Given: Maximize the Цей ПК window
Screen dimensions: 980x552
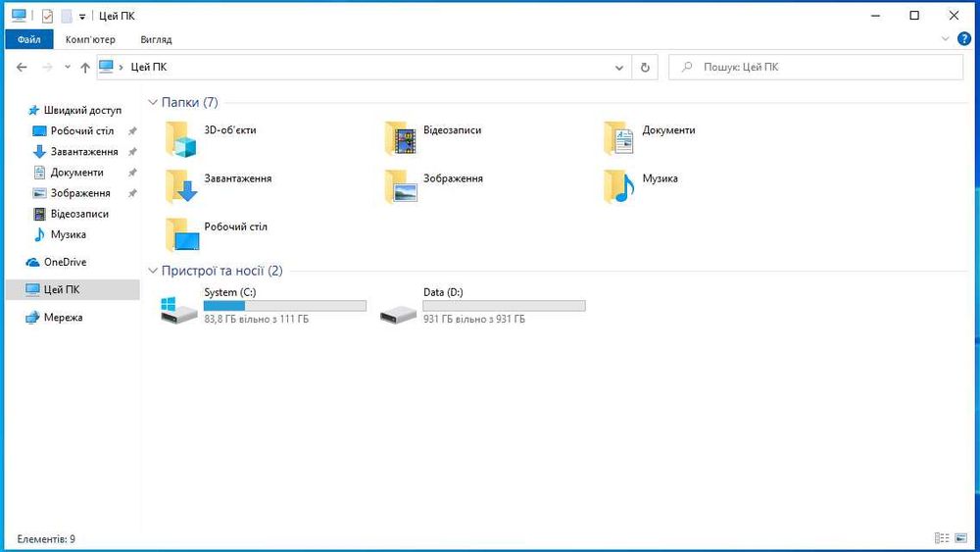Looking at the screenshot, I should coord(914,16).
